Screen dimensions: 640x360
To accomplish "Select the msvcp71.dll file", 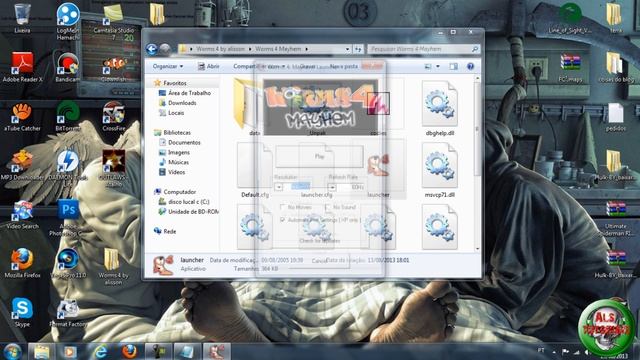I will click(x=440, y=170).
